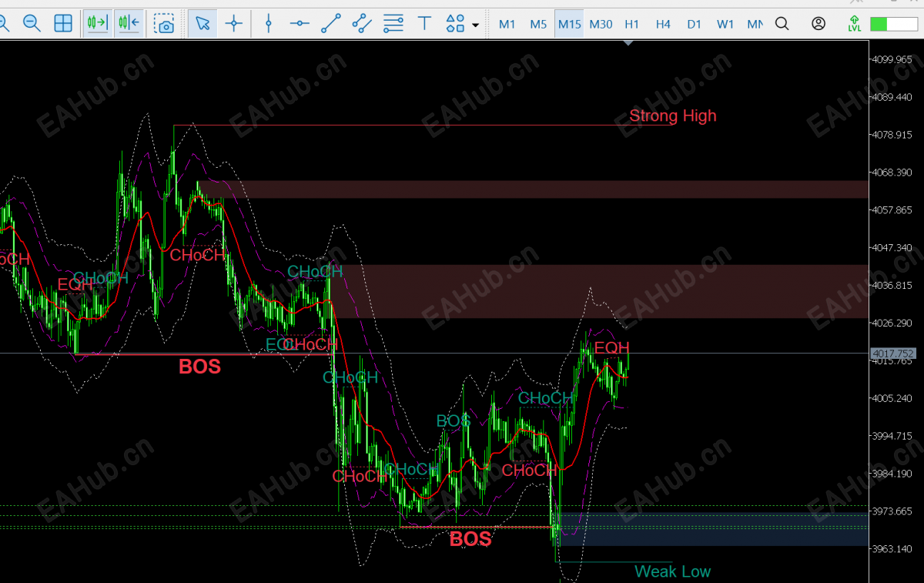Expand the shapes dropdown arrow

[475, 25]
